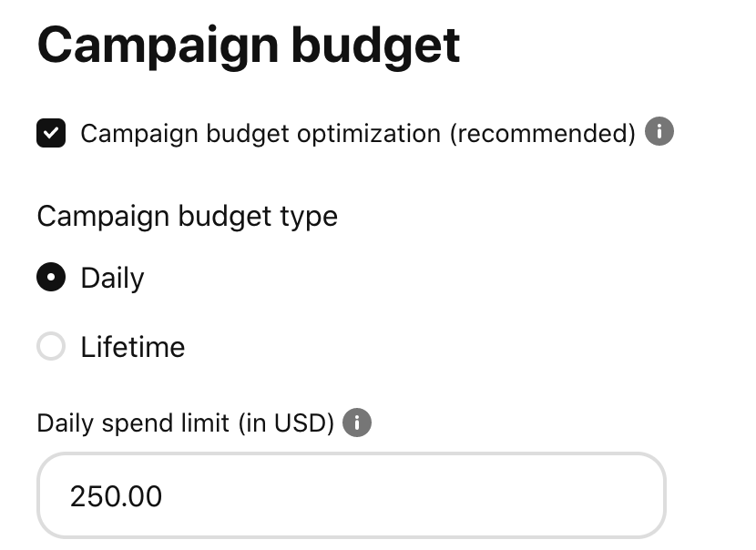Click the 'Campaign budget type' section label
Image resolution: width=756 pixels, height=550 pixels.
(x=187, y=217)
